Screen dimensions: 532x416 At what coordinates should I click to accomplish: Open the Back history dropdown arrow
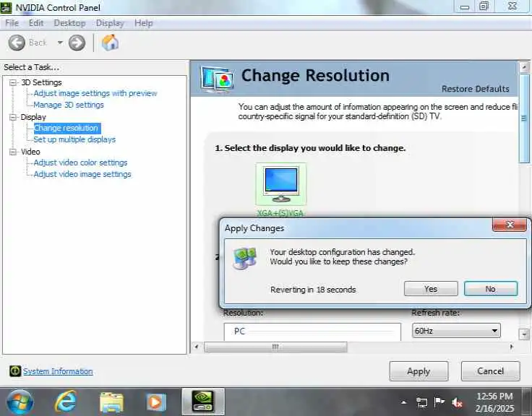(x=60, y=43)
